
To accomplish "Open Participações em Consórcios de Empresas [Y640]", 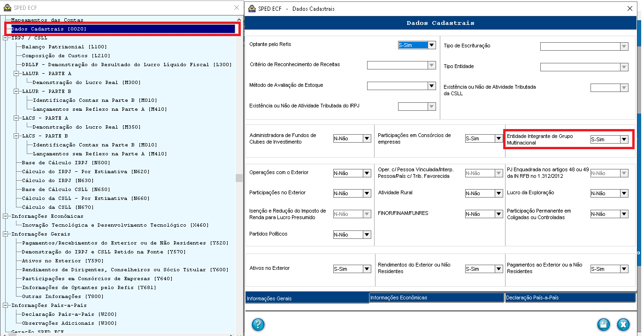I will click(x=97, y=279).
